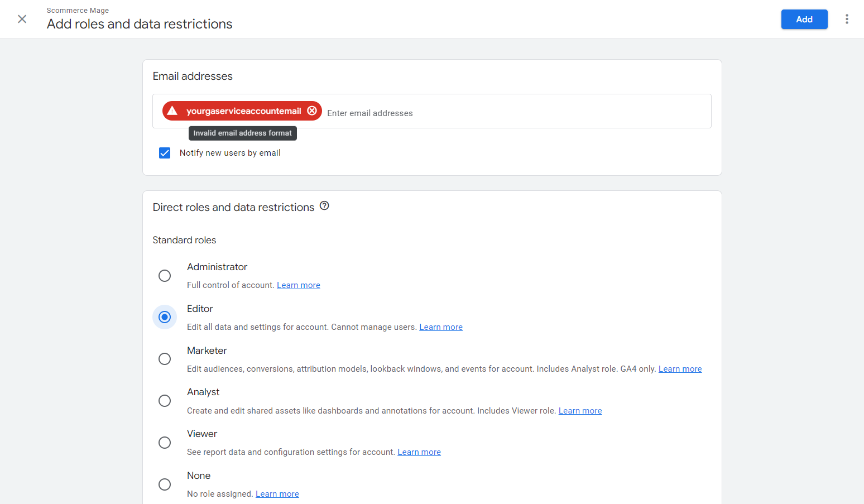Open the three-dot more options menu
Screen dimensions: 864x504
(847, 19)
